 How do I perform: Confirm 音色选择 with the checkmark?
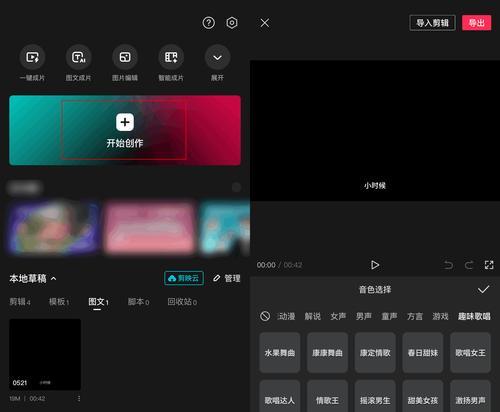pos(483,289)
